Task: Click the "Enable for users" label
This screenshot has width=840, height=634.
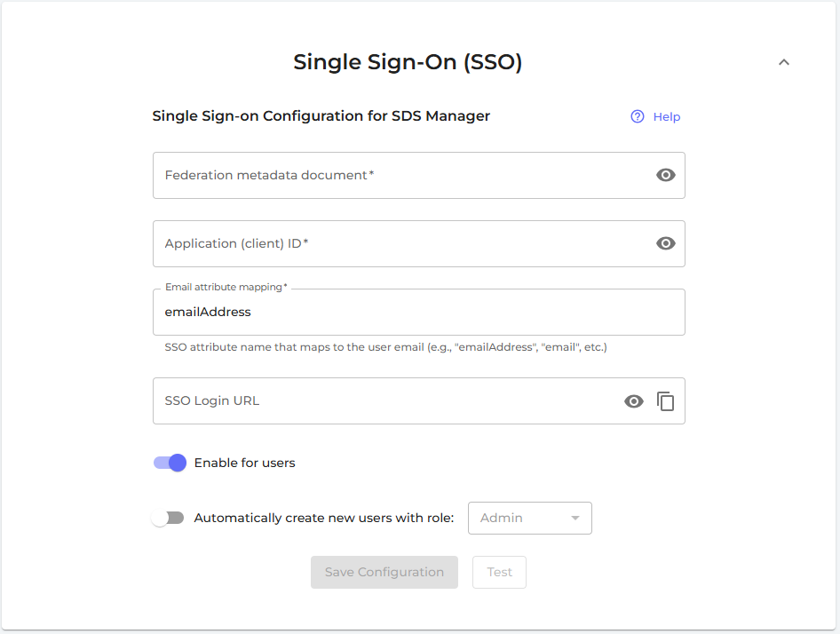Action: (245, 463)
